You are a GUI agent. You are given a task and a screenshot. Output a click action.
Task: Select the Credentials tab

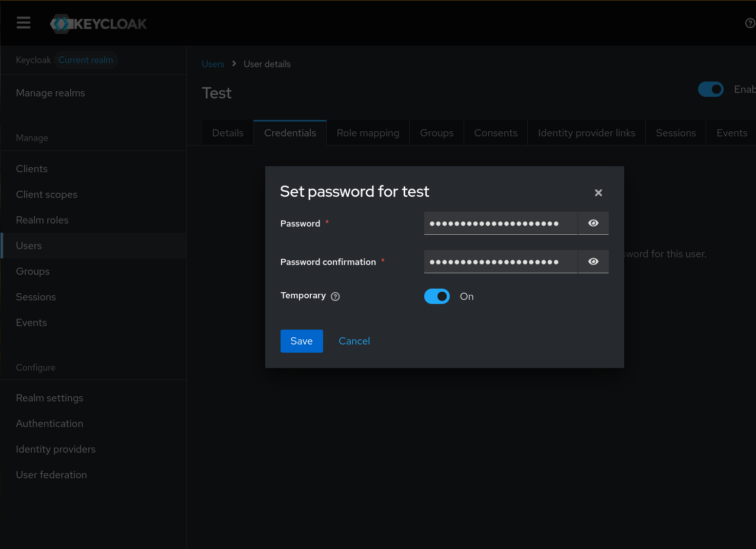[290, 133]
